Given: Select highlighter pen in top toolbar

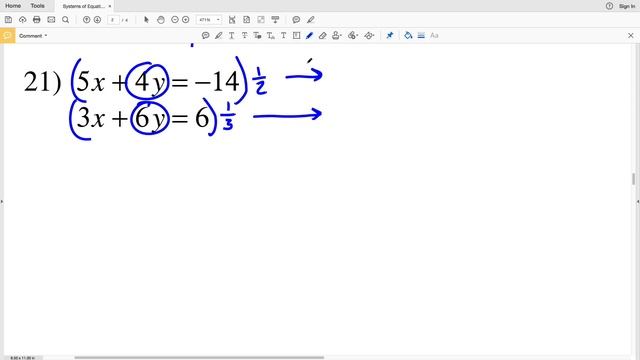Looking at the screenshot, I should (x=311, y=20).
